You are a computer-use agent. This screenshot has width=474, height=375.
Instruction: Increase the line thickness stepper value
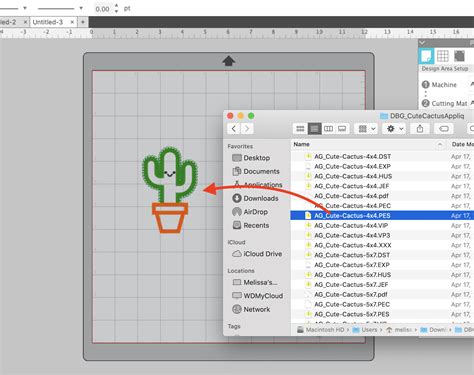(116, 6)
